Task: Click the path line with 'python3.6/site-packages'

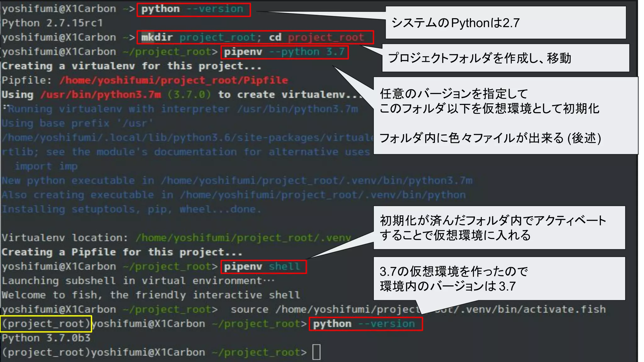Action: point(187,138)
